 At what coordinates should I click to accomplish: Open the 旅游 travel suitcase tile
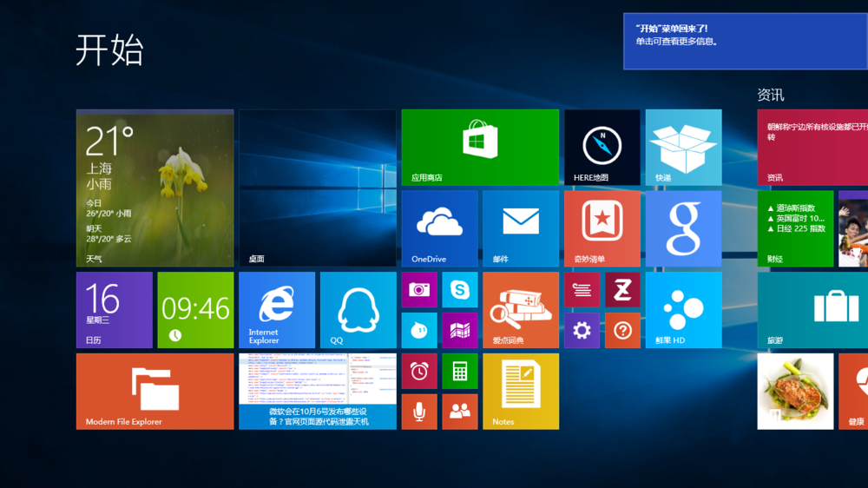tap(812, 310)
